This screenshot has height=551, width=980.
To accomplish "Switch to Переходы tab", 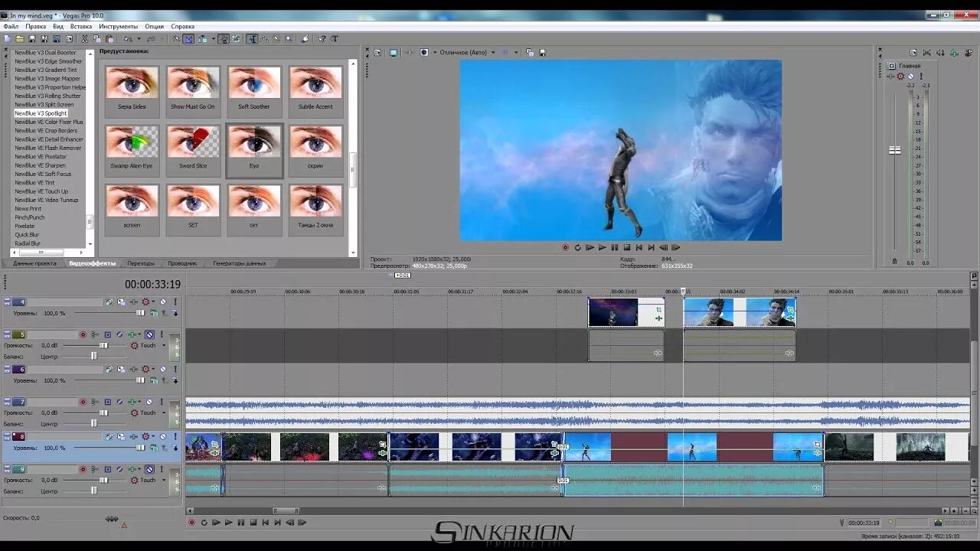I will click(x=141, y=263).
